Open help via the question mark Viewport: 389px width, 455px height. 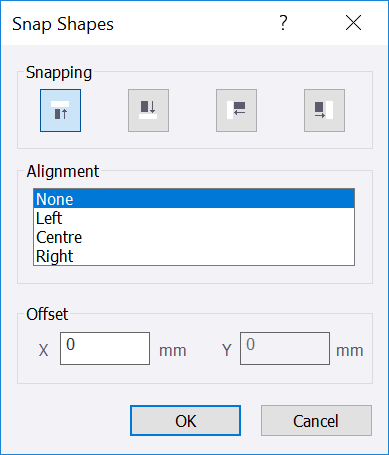click(x=283, y=23)
